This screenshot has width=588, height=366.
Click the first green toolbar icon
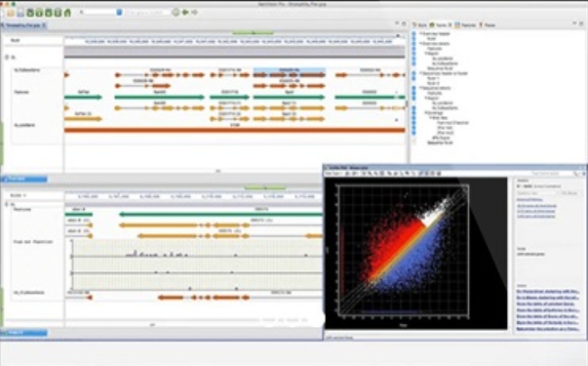[30, 13]
